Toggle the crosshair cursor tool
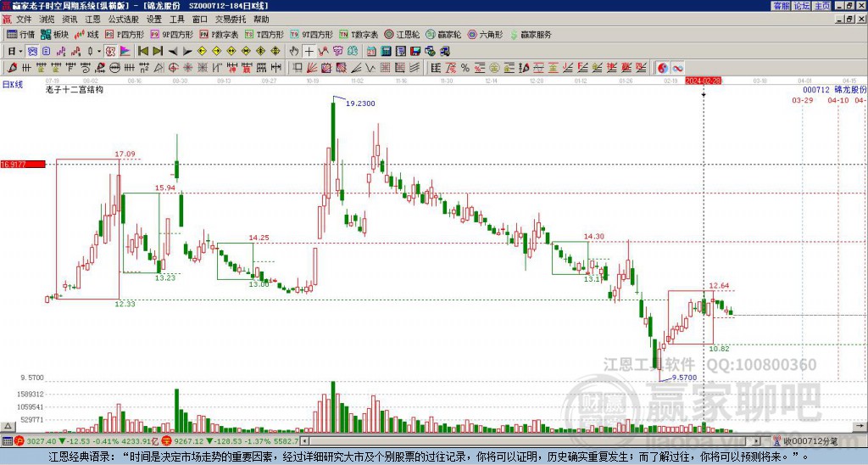868x465 pixels. [x=309, y=52]
